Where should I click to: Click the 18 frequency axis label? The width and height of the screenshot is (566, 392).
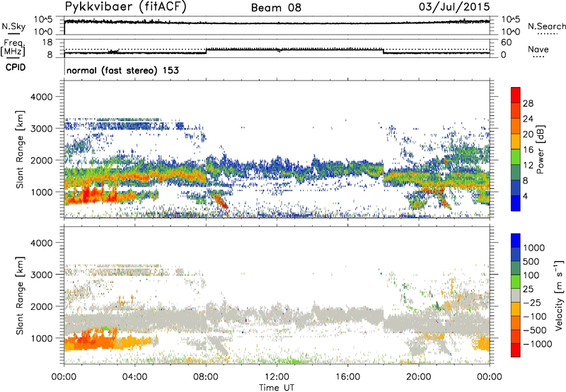pyautogui.click(x=47, y=42)
